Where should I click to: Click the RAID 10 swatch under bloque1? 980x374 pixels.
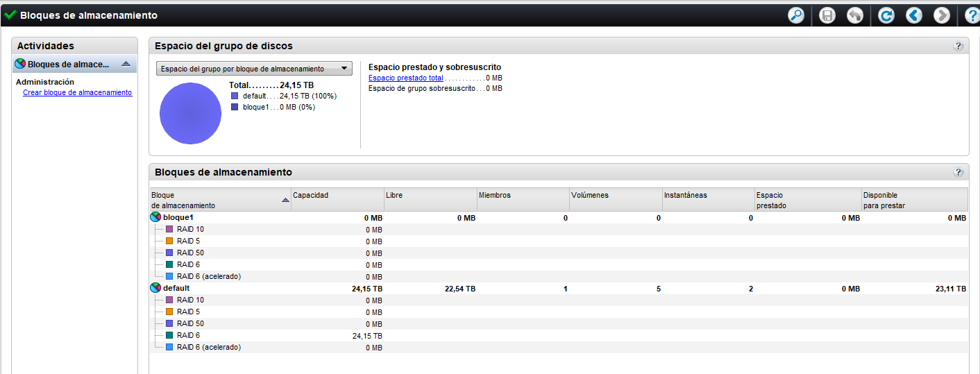(x=169, y=230)
